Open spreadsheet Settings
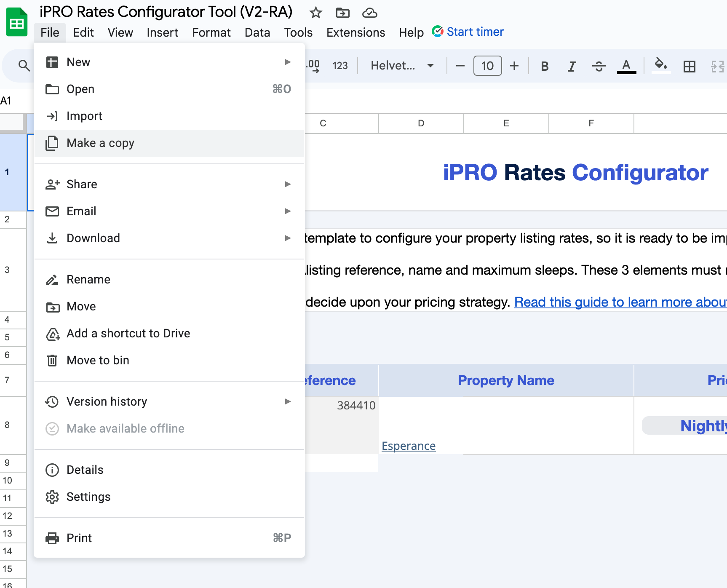Viewport: 727px width, 588px height. (x=169, y=497)
